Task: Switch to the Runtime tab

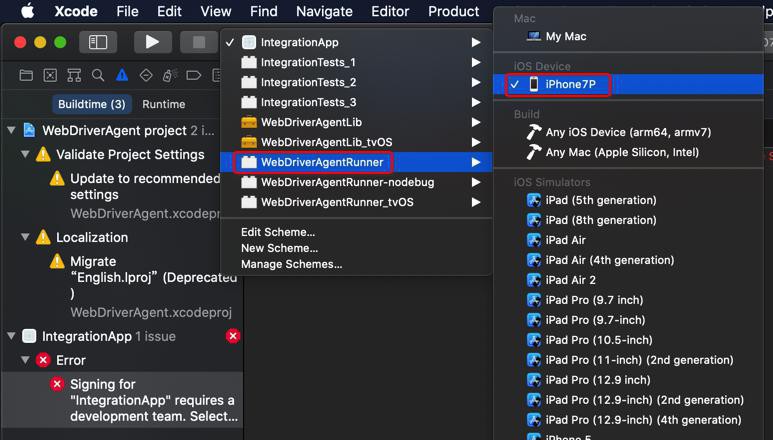Action: pyautogui.click(x=164, y=104)
